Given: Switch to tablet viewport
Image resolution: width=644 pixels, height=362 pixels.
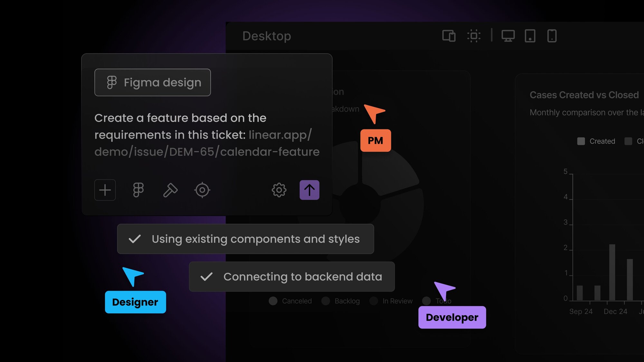Looking at the screenshot, I should coord(530,36).
